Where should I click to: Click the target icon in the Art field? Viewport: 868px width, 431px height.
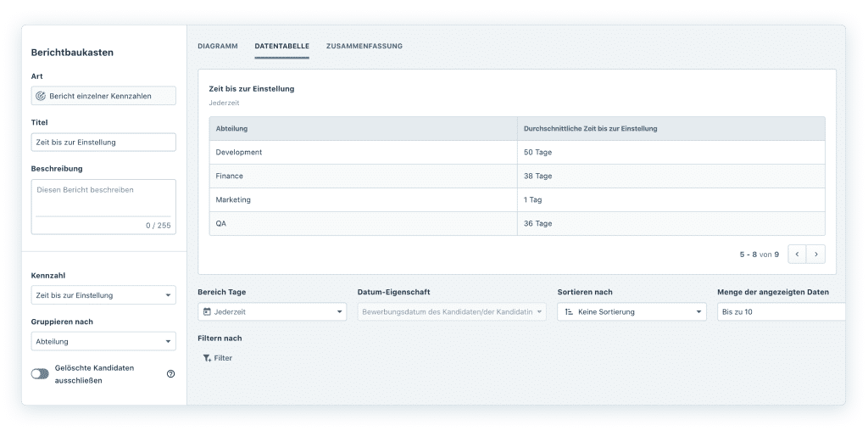click(x=41, y=96)
